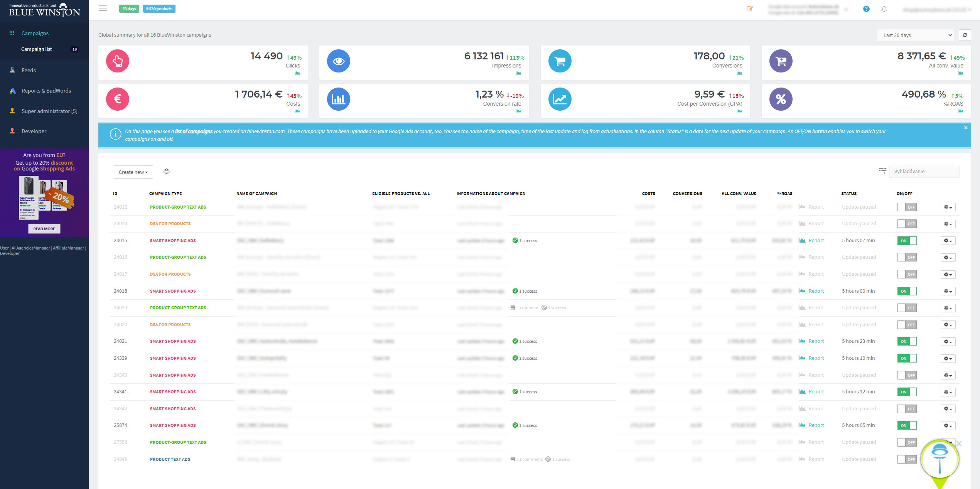Open the chart icon under Clicks

click(x=297, y=73)
